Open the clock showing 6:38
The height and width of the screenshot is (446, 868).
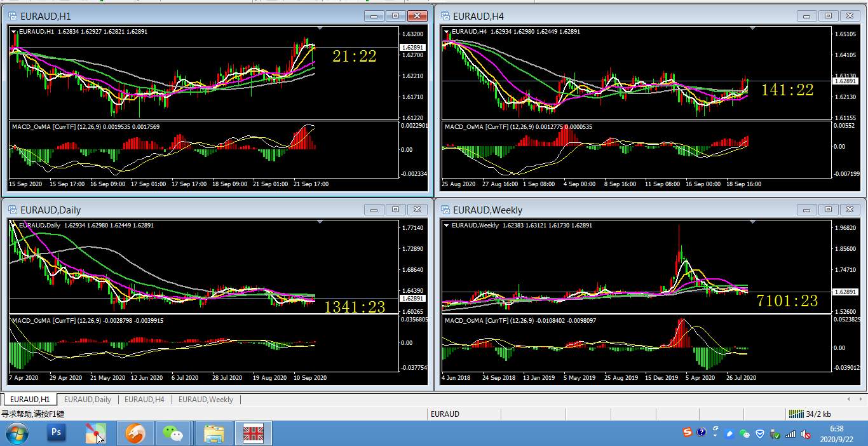836,434
